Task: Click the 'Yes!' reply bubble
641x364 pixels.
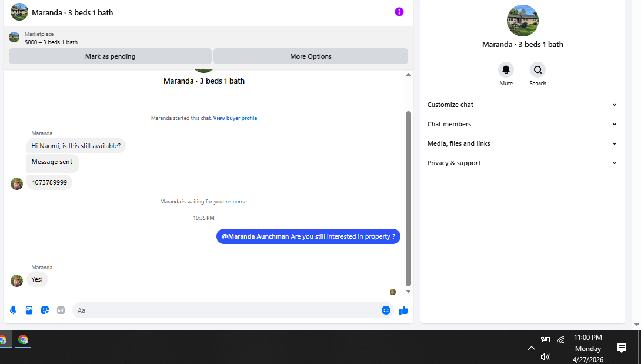Action: click(x=37, y=280)
